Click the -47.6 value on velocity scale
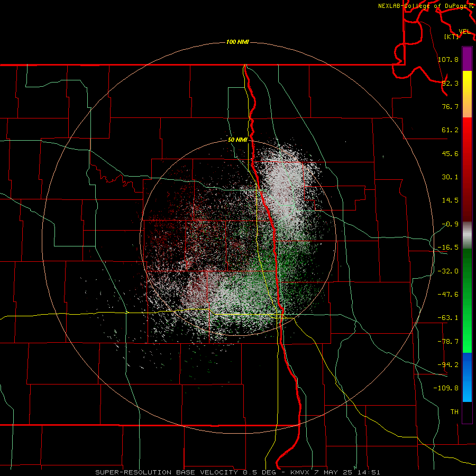This screenshot has height=476, width=476. (448, 295)
